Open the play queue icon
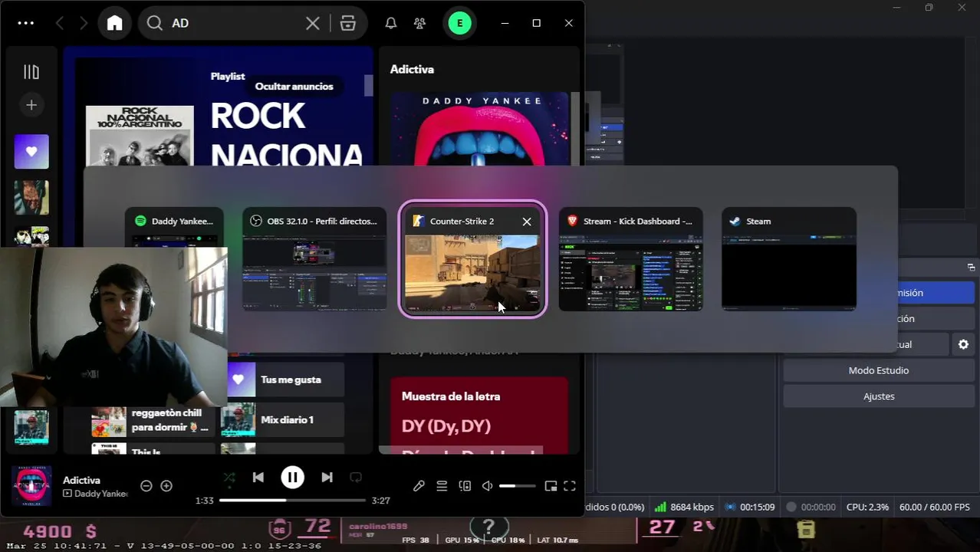980x552 pixels. pos(442,486)
